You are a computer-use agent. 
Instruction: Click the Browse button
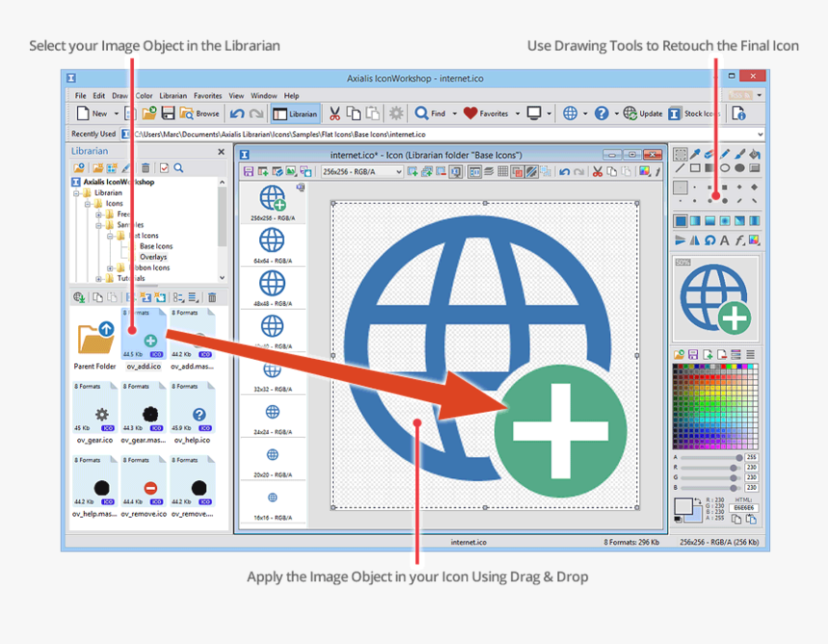coord(199,114)
